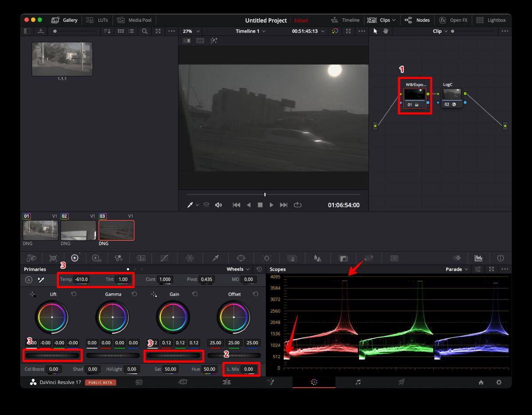Open the Power Window palette icon
Image resolution: width=532 pixels, height=415 pixels.
241,258
